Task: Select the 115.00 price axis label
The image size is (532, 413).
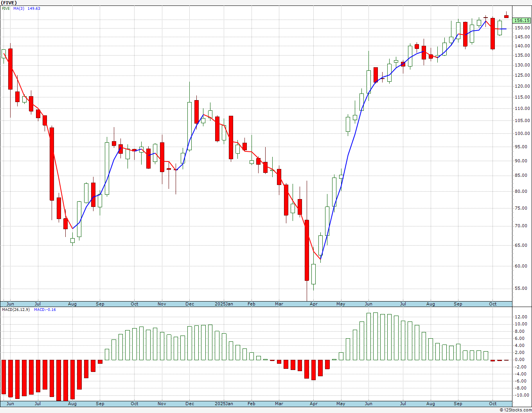Action: point(523,97)
